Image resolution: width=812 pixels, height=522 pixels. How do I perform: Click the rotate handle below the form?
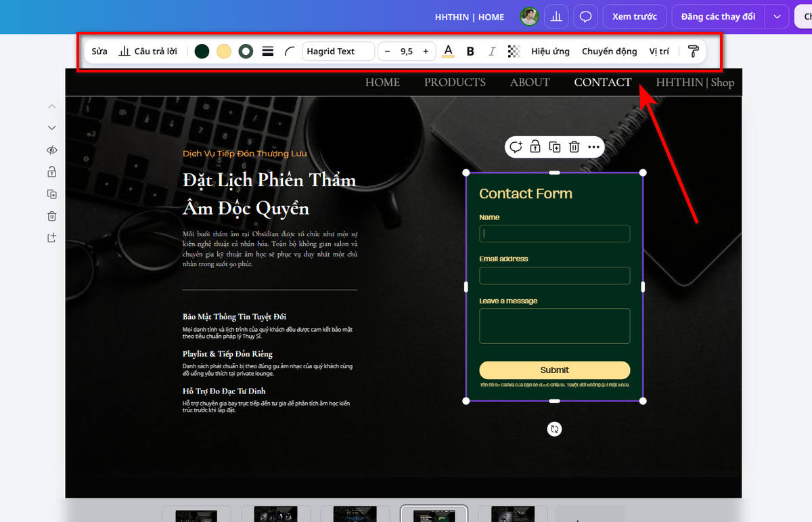(554, 429)
